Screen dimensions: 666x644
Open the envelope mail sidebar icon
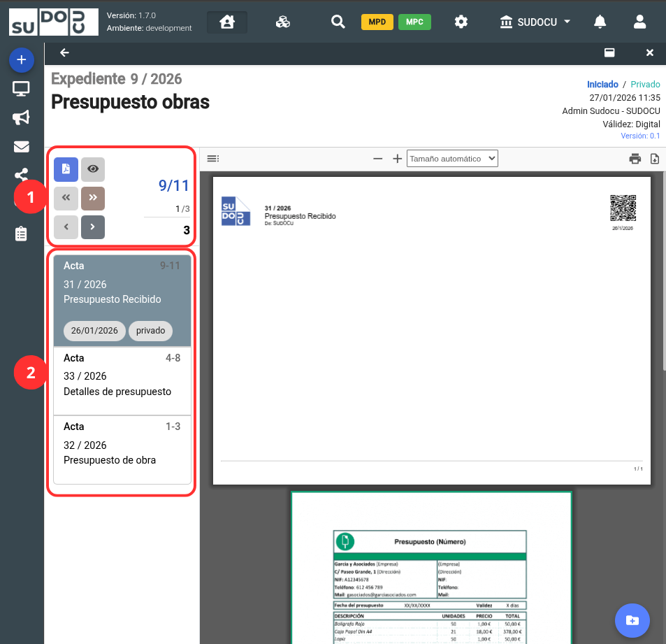(21, 147)
